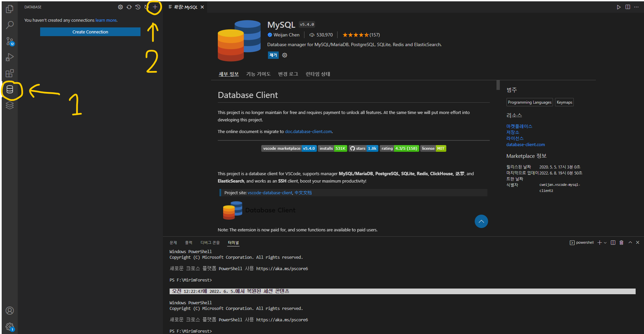This screenshot has height=334, width=644.
Task: Select the 확장: MySQL editor tab
Action: click(x=186, y=7)
